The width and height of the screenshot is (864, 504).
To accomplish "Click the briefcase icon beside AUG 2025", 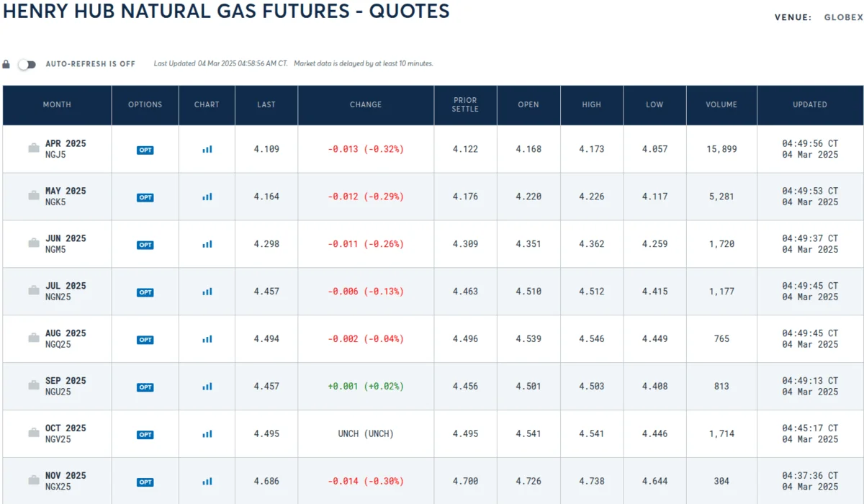I will pos(34,338).
